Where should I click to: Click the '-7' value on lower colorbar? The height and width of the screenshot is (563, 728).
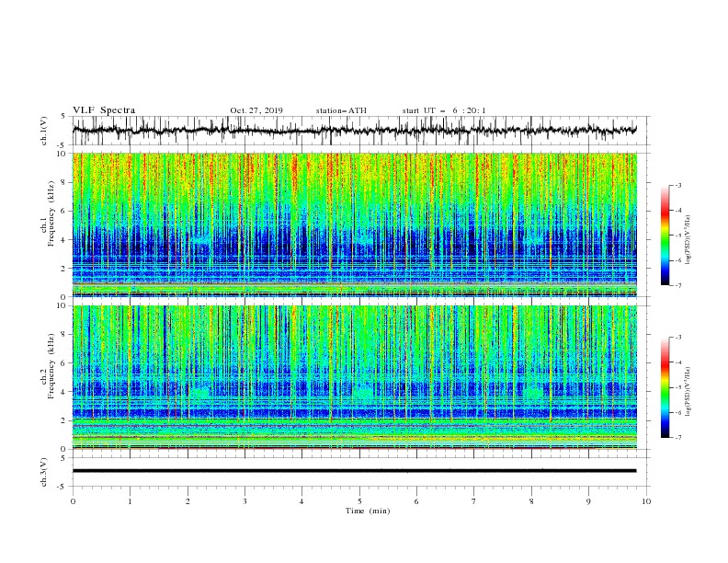click(x=677, y=438)
